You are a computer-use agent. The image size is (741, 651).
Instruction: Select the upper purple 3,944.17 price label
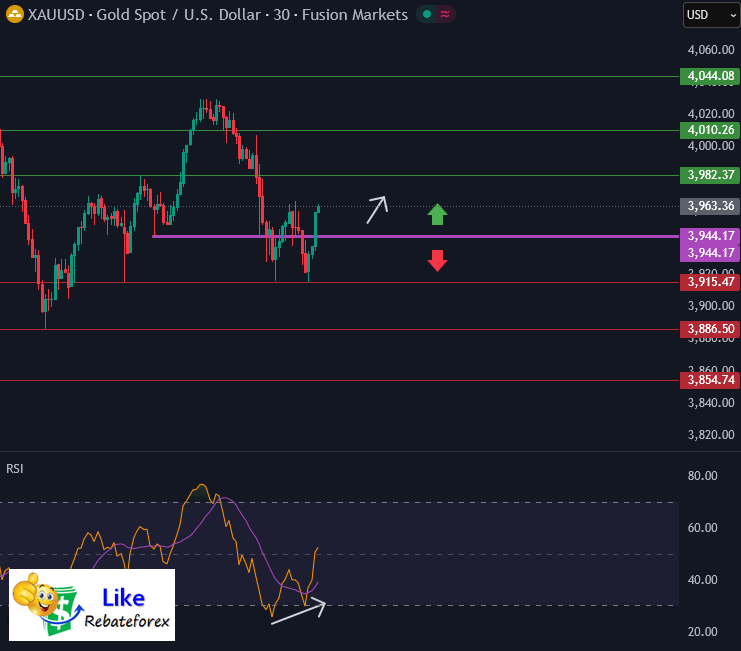pyautogui.click(x=710, y=236)
